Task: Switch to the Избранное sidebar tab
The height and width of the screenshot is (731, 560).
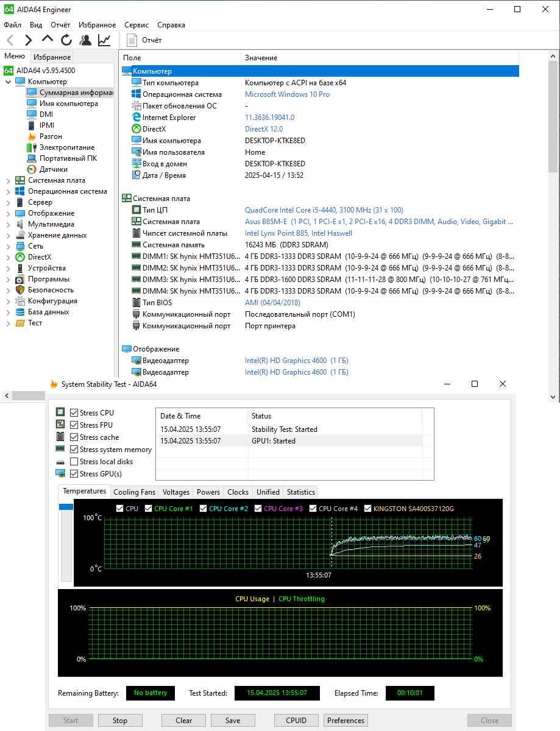Action: (52, 57)
